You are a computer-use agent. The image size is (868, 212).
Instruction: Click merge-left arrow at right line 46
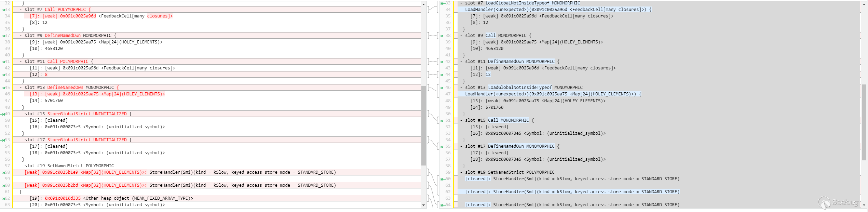coord(443,88)
